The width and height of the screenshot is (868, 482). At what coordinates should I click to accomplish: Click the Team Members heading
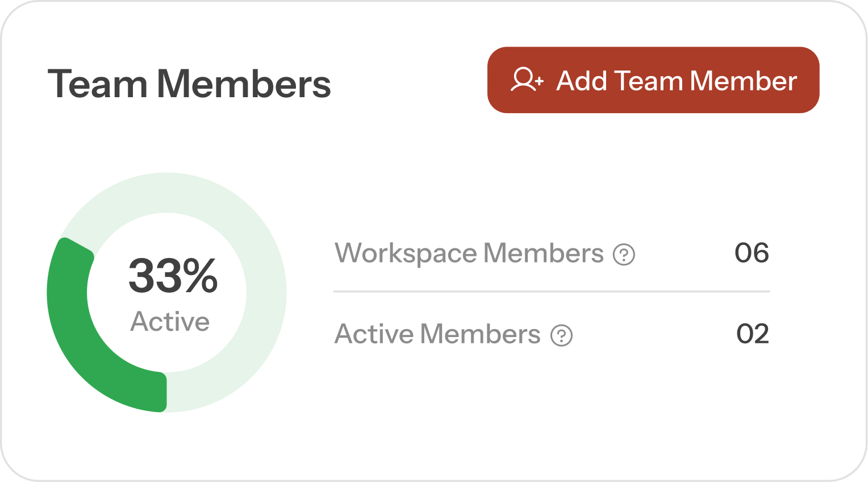click(x=189, y=84)
